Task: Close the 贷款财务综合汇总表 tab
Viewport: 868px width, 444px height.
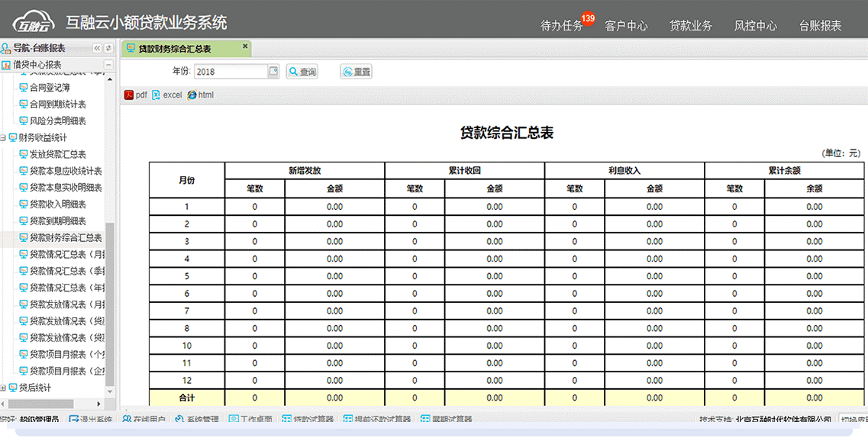Action: (x=245, y=47)
